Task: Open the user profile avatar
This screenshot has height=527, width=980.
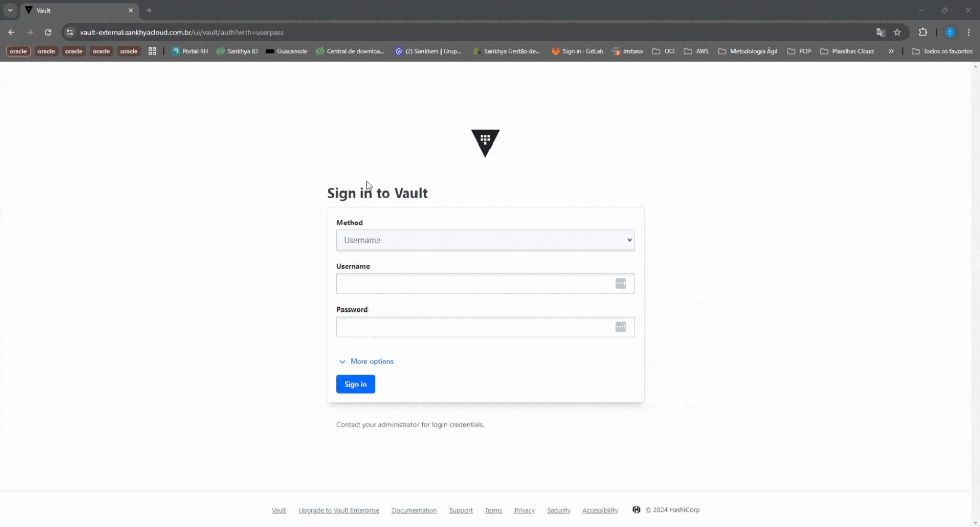Action: click(x=950, y=32)
